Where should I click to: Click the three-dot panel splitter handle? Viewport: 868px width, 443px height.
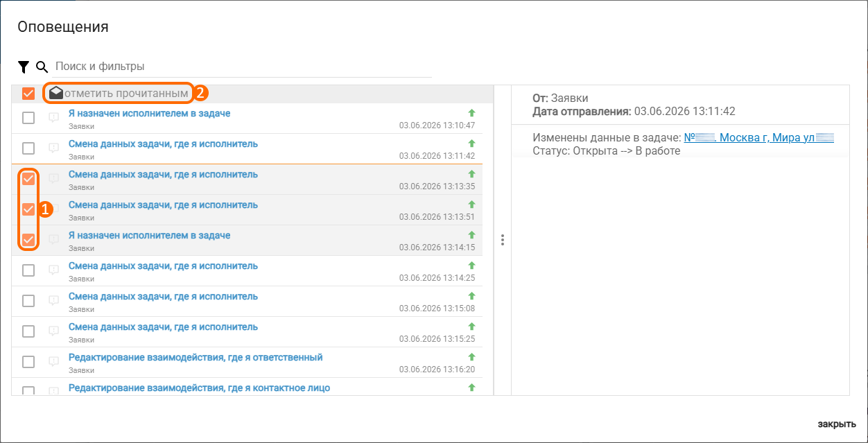503,240
